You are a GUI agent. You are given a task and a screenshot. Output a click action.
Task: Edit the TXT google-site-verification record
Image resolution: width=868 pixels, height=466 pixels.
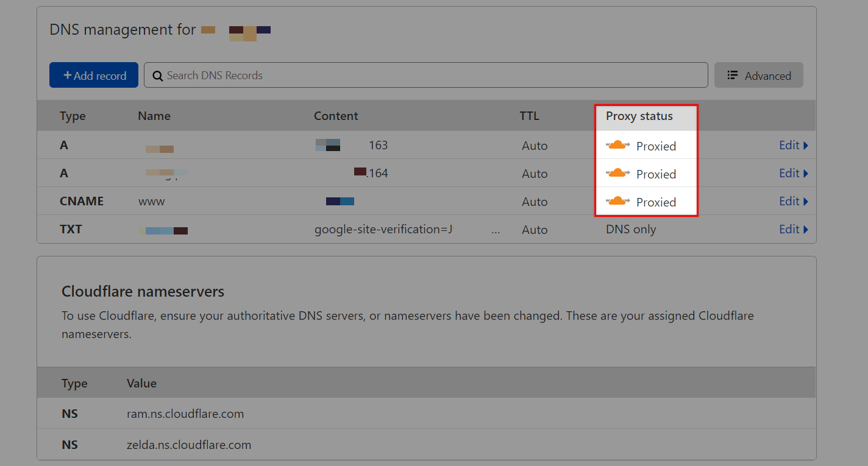pos(794,229)
